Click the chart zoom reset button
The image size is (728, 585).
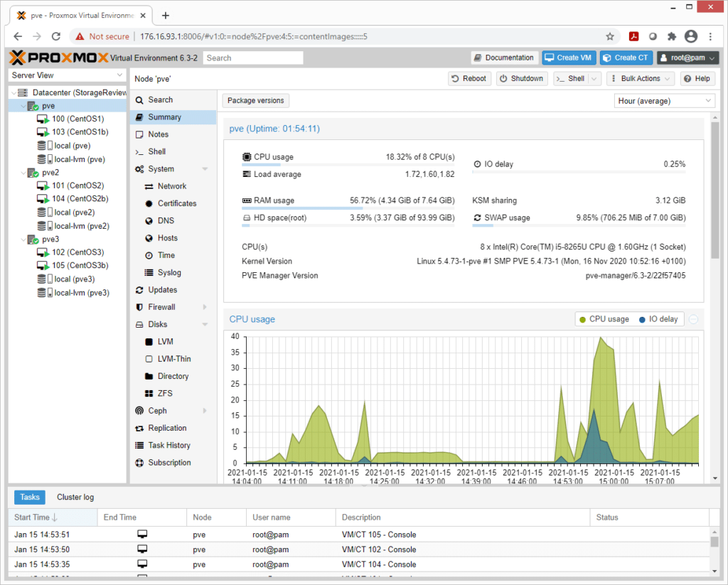694,319
